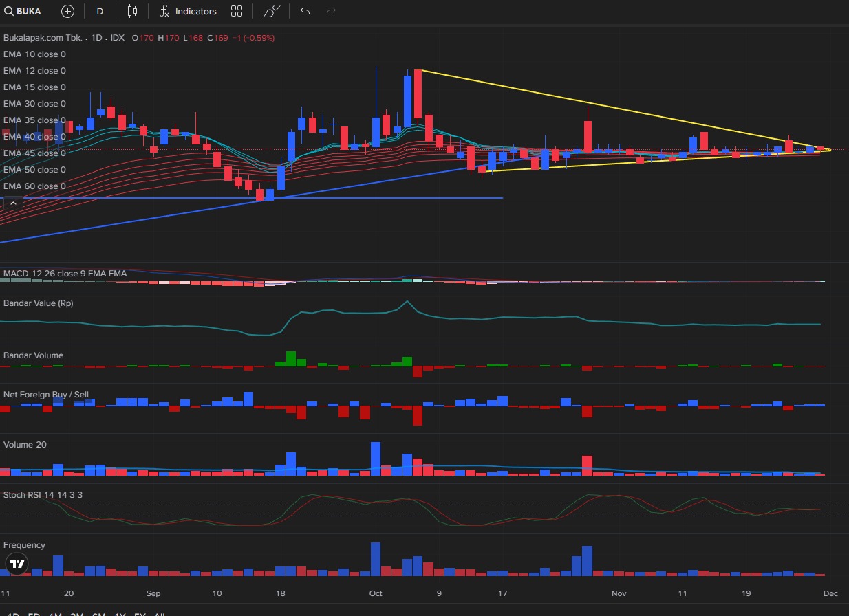This screenshot has height=616, width=849.
Task: Open the candlestick chart type menu
Action: [x=132, y=11]
